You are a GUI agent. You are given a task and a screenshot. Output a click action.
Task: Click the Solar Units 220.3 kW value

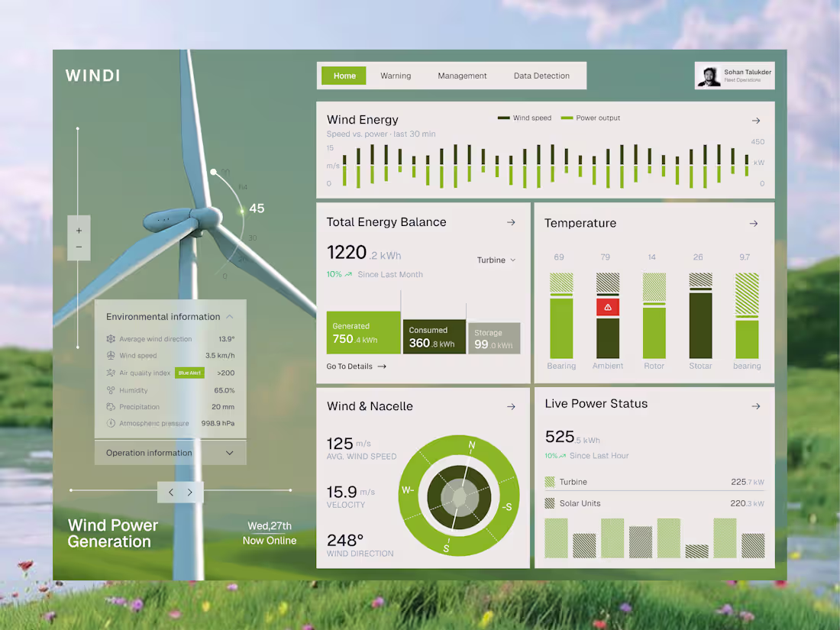click(748, 503)
